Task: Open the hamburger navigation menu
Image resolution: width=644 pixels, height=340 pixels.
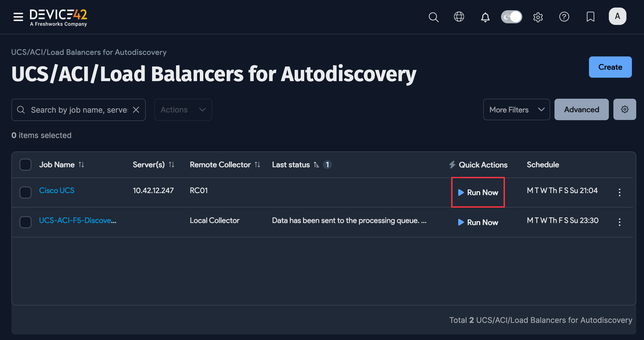Action: pyautogui.click(x=18, y=17)
